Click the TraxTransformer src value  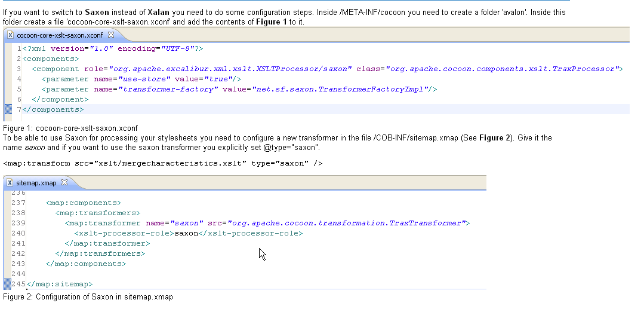pyautogui.click(x=347, y=223)
